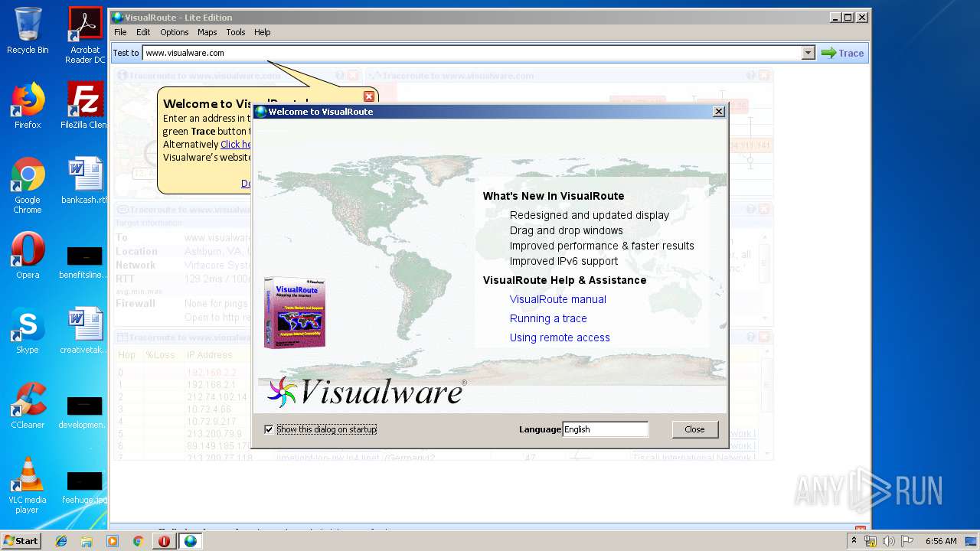Launch CCleaner from the desktop
Image resolution: width=980 pixels, height=551 pixels.
[x=28, y=406]
